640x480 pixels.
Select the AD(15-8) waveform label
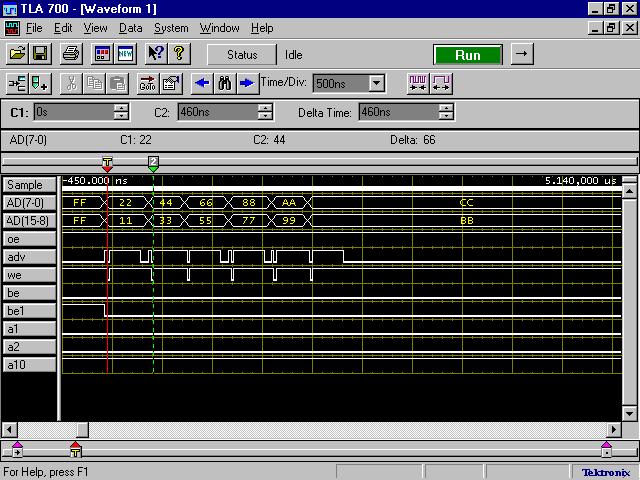[x=29, y=221]
